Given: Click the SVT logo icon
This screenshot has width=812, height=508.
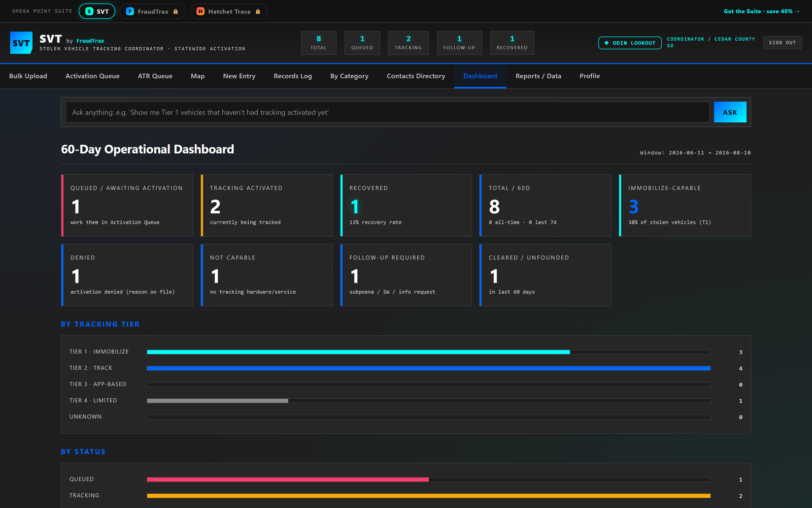Looking at the screenshot, I should [x=21, y=43].
